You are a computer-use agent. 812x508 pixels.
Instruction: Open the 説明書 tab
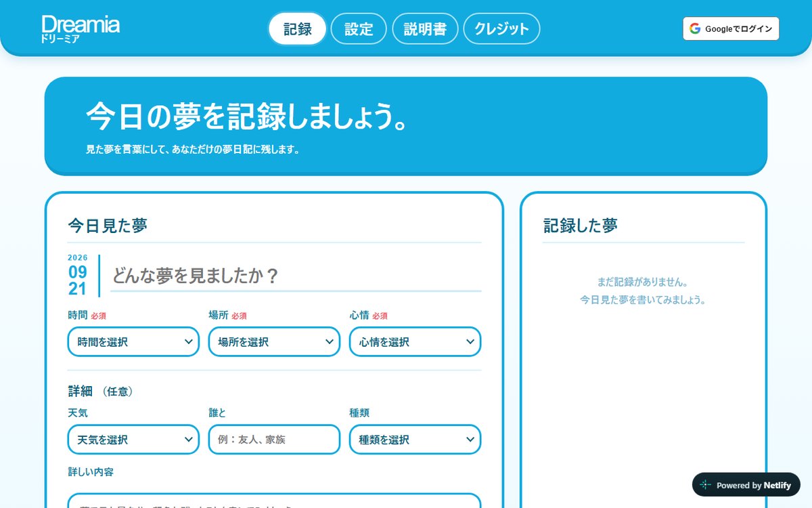[x=425, y=29]
